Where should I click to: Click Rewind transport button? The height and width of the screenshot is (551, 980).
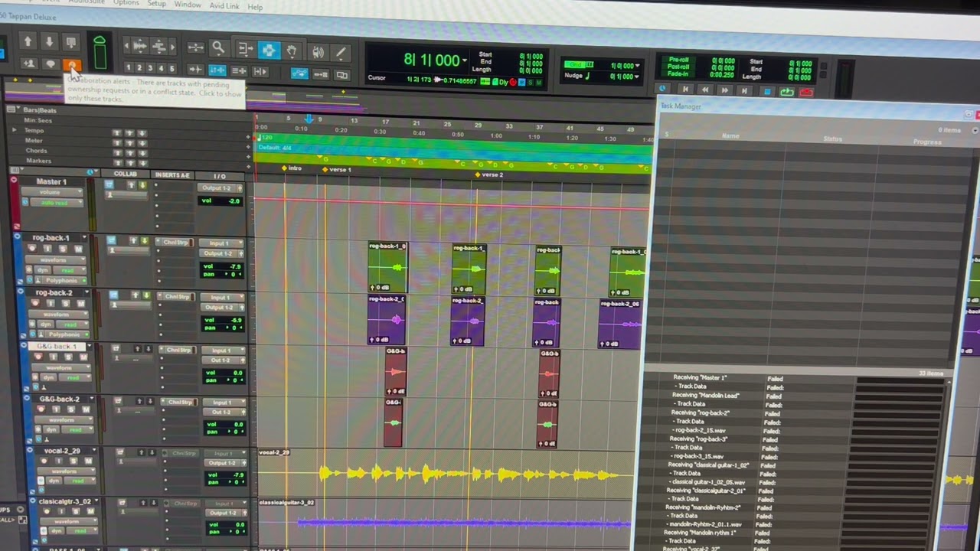point(705,90)
